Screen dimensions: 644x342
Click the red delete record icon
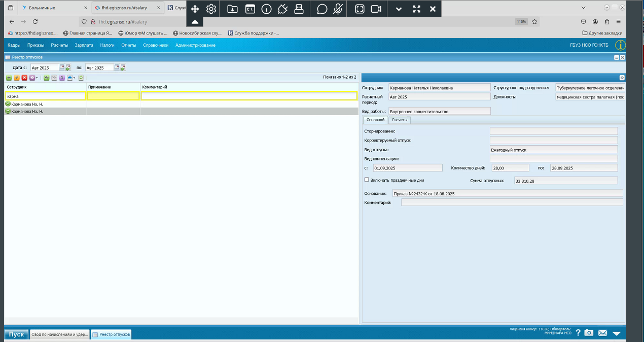24,78
